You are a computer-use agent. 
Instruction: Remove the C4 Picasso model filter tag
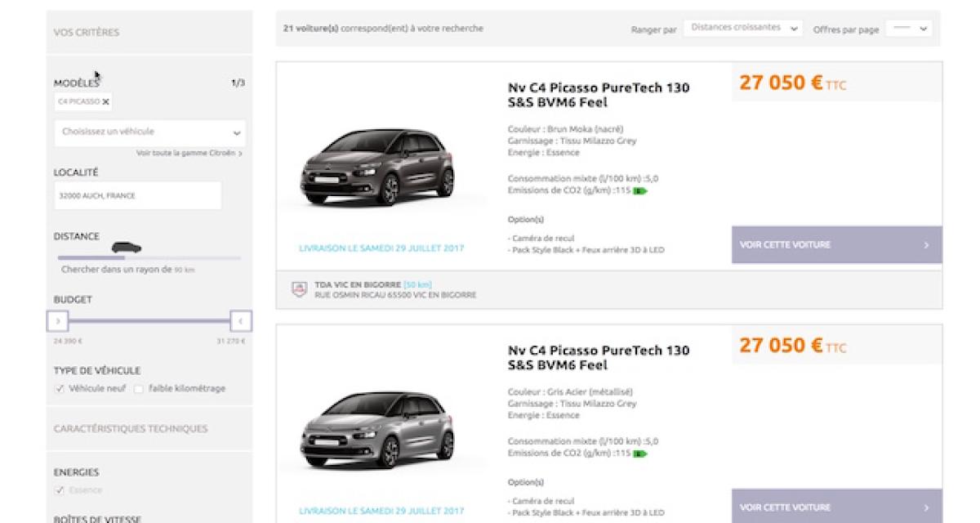[x=105, y=102]
